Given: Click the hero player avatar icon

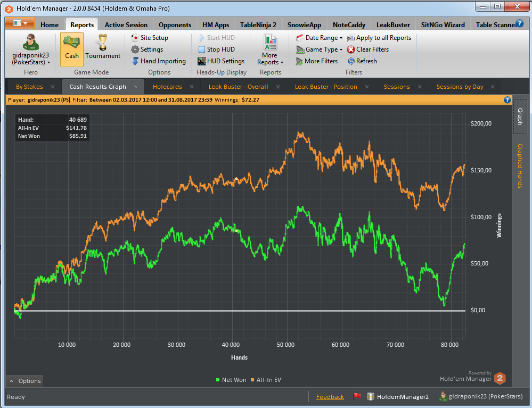Looking at the screenshot, I should click(x=30, y=43).
